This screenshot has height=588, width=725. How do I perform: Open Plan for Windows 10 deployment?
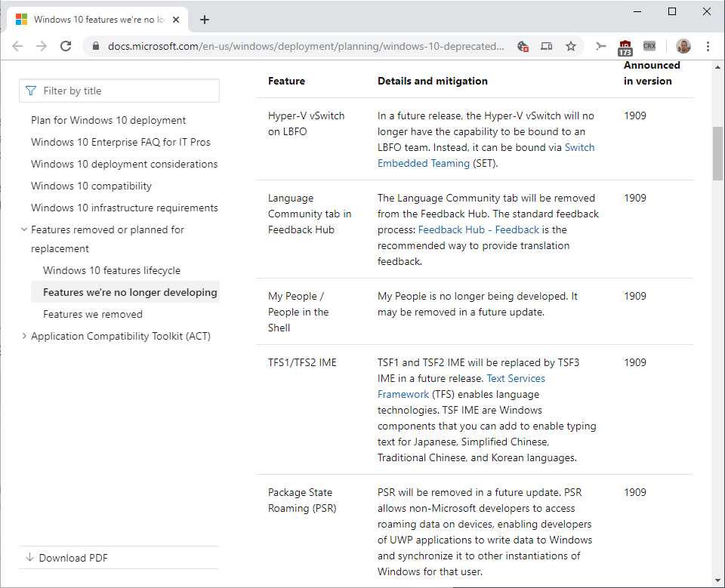click(108, 120)
